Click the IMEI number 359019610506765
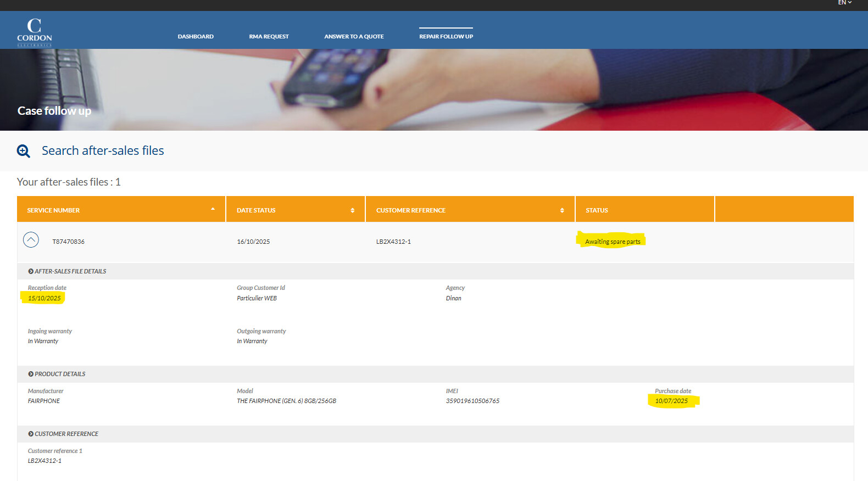 tap(472, 401)
